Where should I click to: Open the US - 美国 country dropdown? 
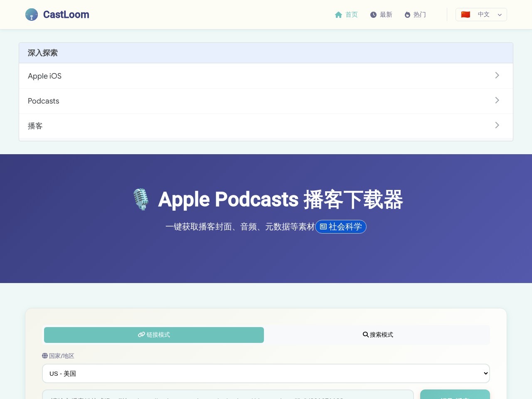(266, 373)
